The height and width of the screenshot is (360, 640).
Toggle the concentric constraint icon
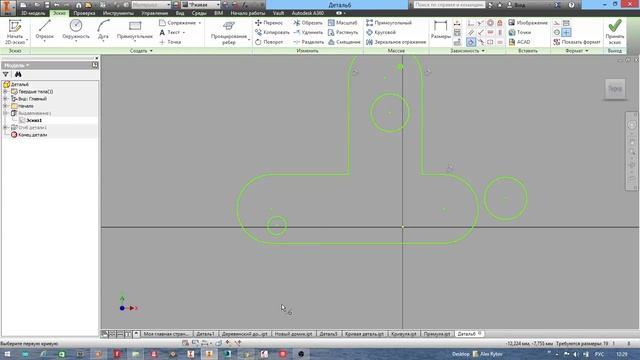tap(490, 23)
